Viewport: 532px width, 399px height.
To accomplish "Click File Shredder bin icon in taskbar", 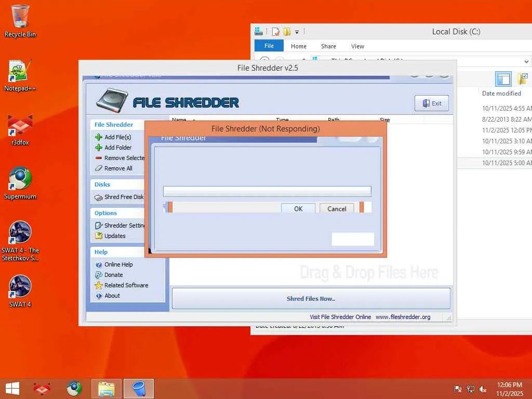I will [139, 389].
